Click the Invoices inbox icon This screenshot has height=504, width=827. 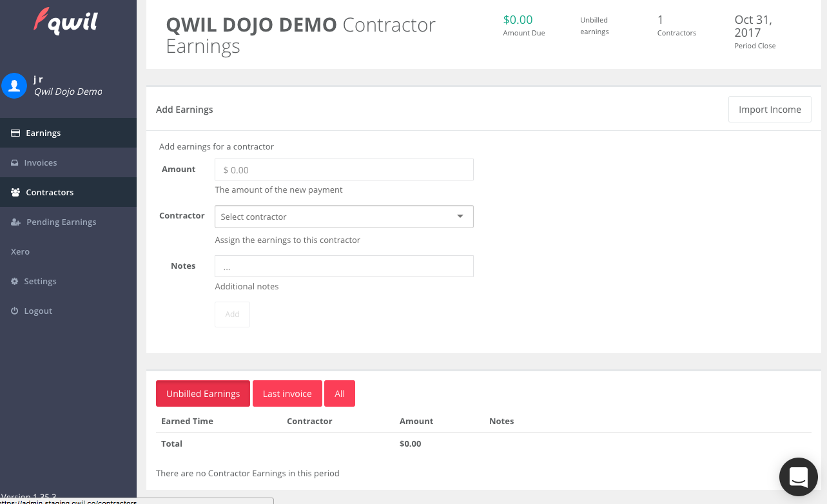tap(15, 163)
